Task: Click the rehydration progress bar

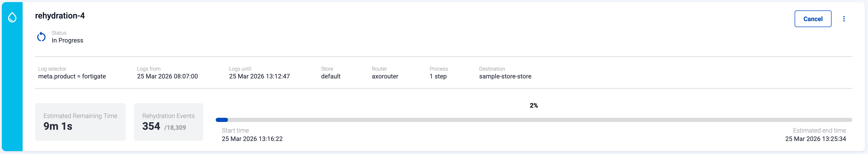Action: pos(534,120)
